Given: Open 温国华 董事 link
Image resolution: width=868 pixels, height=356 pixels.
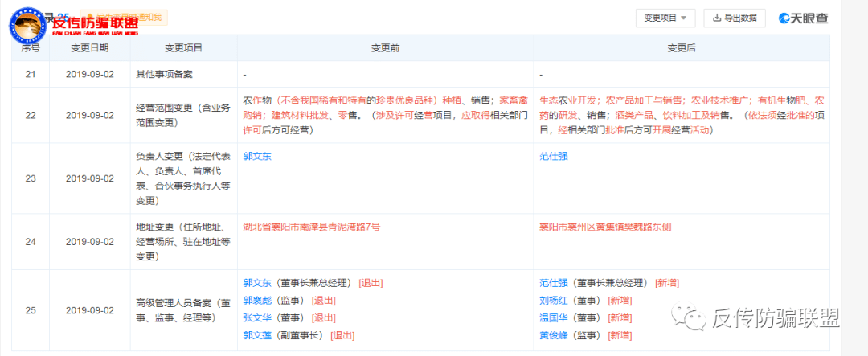Looking at the screenshot, I should (x=554, y=317).
